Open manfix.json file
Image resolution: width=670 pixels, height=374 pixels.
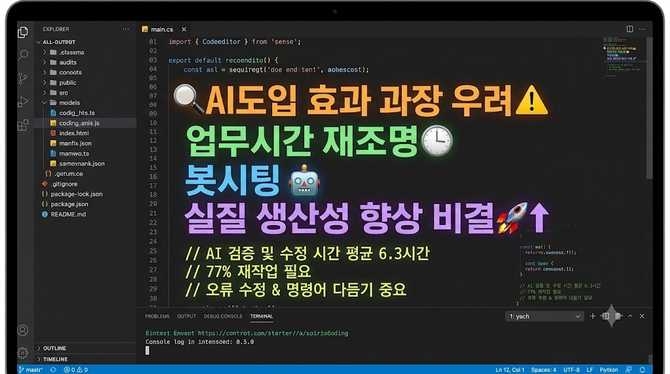click(x=75, y=143)
